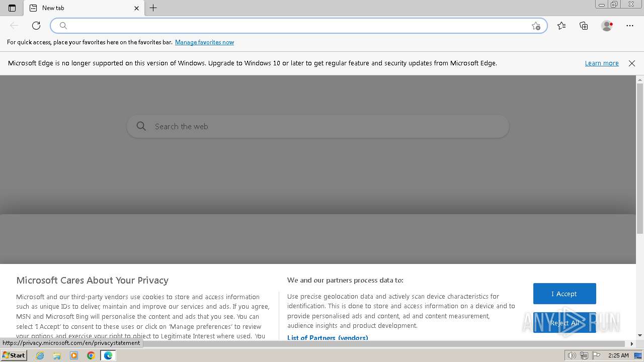The height and width of the screenshot is (362, 644).
Task: Close the New tab tab
Action: pos(136,8)
